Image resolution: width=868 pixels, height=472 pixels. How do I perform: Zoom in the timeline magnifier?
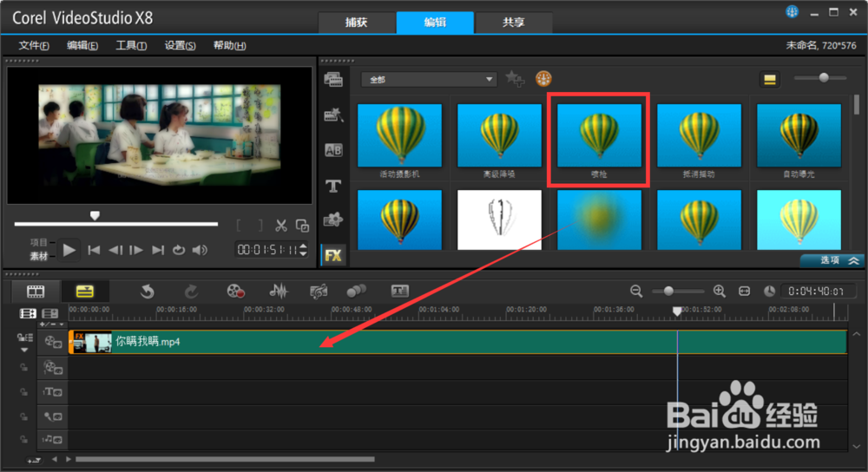719,291
